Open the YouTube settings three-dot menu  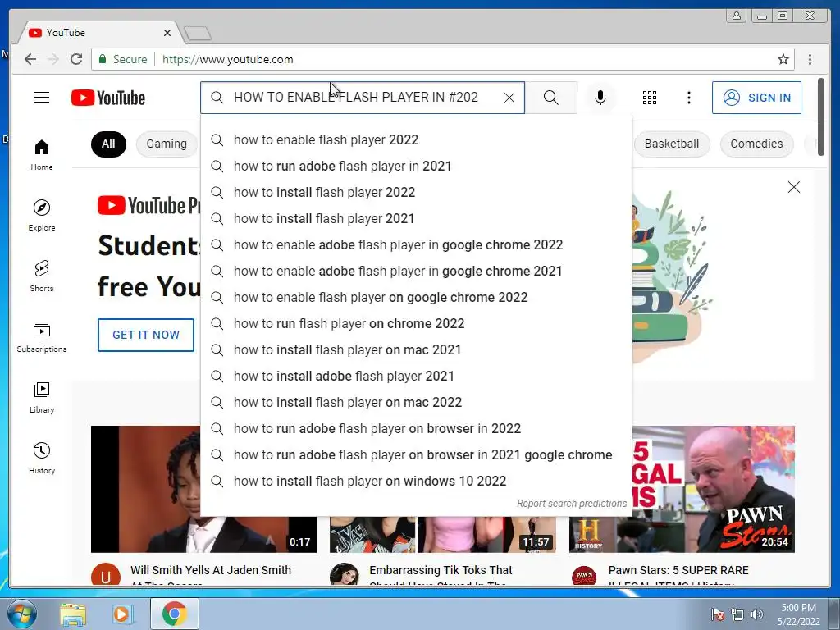coord(689,98)
